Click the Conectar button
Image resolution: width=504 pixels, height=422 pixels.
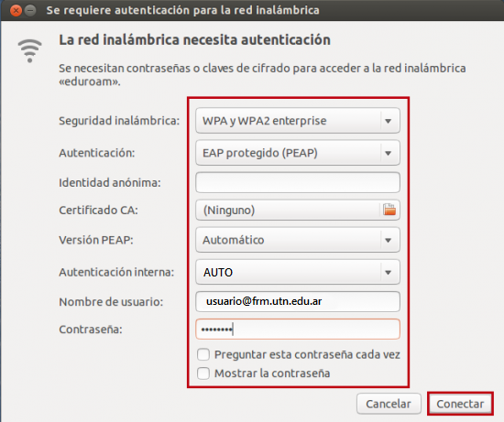460,404
